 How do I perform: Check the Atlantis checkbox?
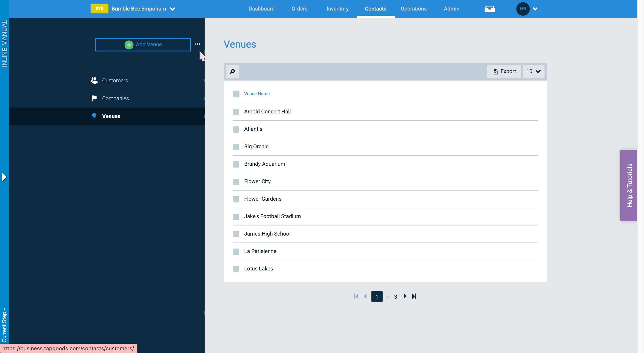[x=236, y=129]
